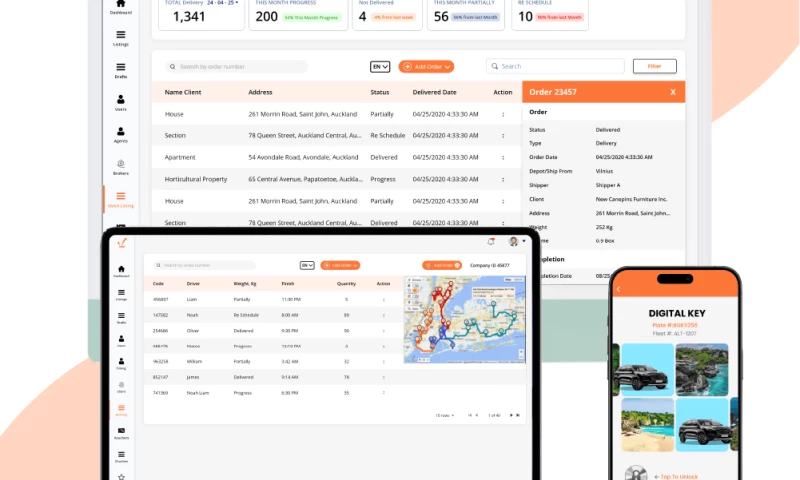Expand the tablet Add Order dropdown button
The height and width of the screenshot is (480, 800).
pos(340,265)
